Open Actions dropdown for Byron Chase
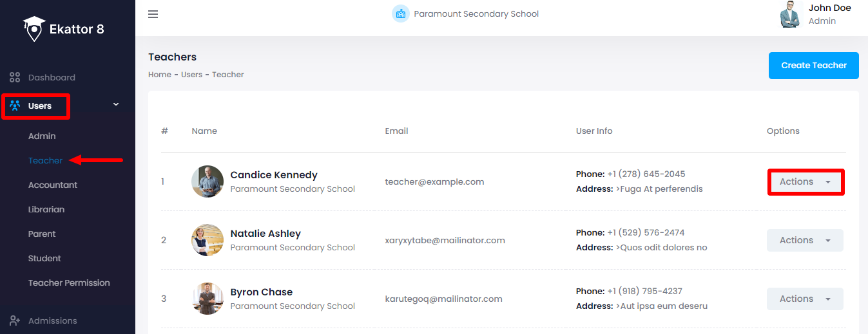Viewport: 868px width, 334px height. (805, 299)
